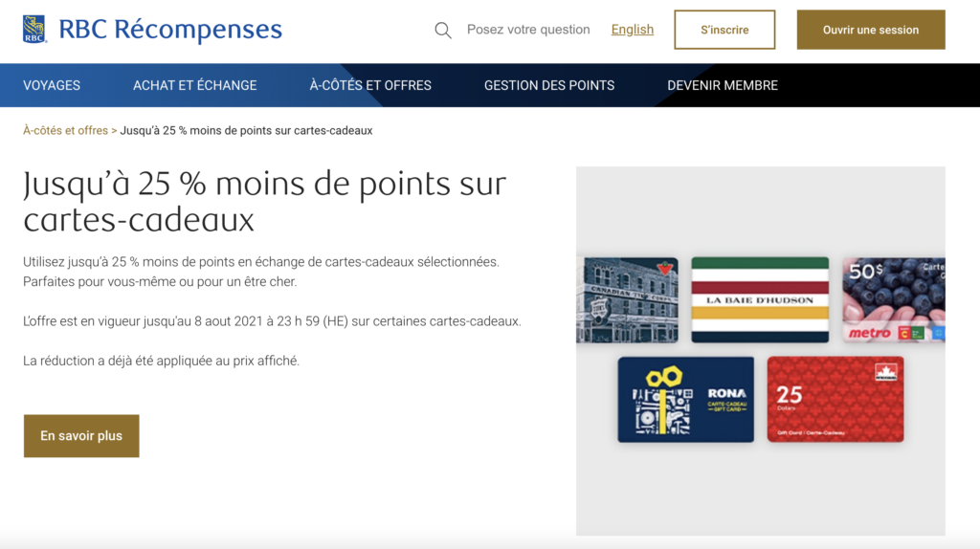Image resolution: width=980 pixels, height=549 pixels.
Task: Select the Metro 50$ gift card
Action: (894, 299)
